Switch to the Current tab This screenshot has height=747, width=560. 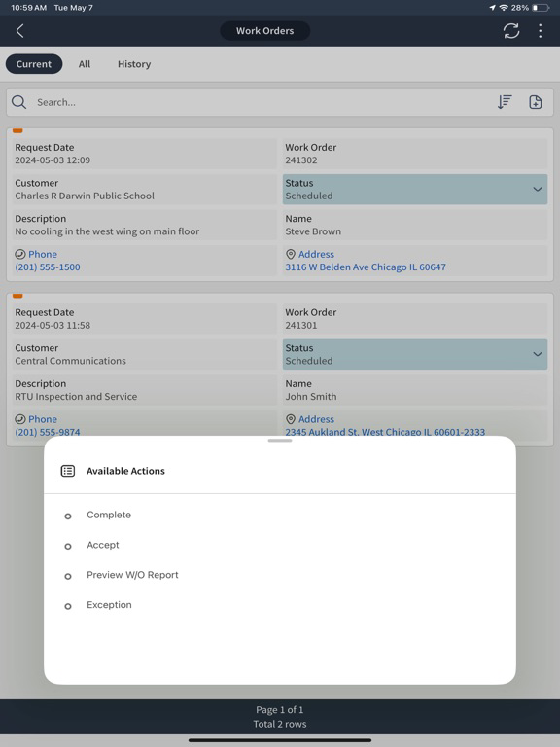click(x=34, y=64)
